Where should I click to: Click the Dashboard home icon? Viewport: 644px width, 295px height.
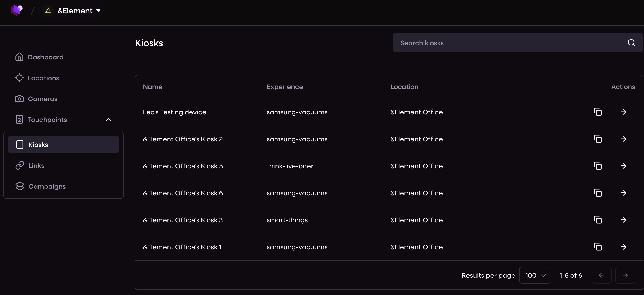click(x=19, y=57)
